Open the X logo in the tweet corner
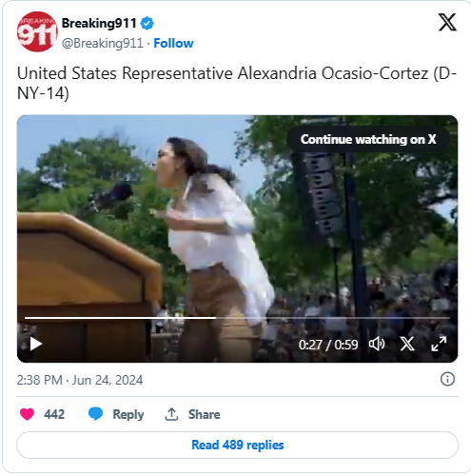The width and height of the screenshot is (471, 476). click(447, 22)
